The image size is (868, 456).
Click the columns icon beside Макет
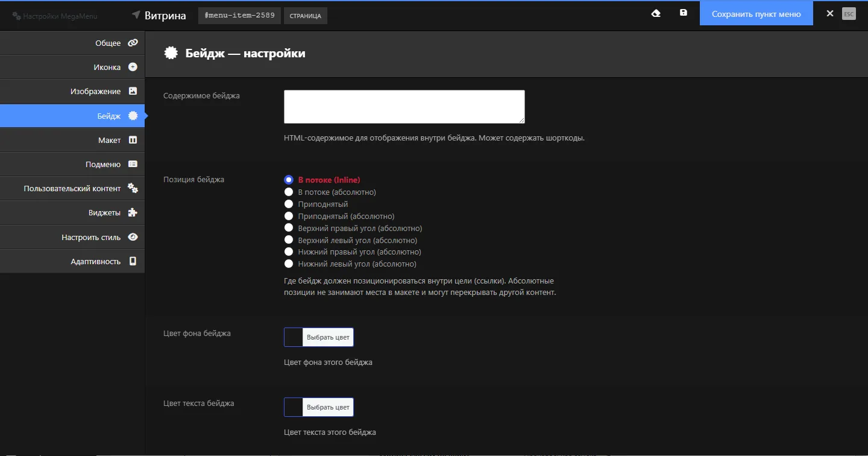tap(133, 140)
